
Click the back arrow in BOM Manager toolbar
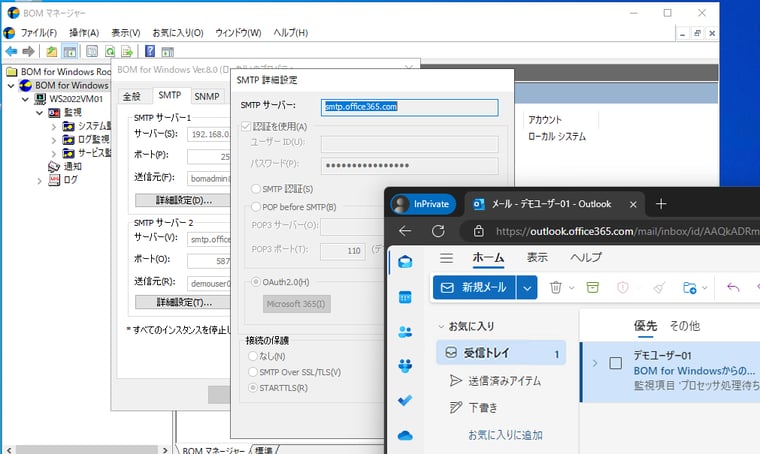pyautogui.click(x=12, y=51)
